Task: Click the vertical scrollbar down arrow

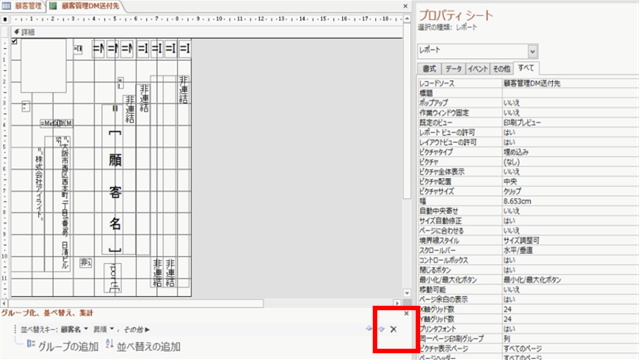Action: pyautogui.click(x=407, y=293)
